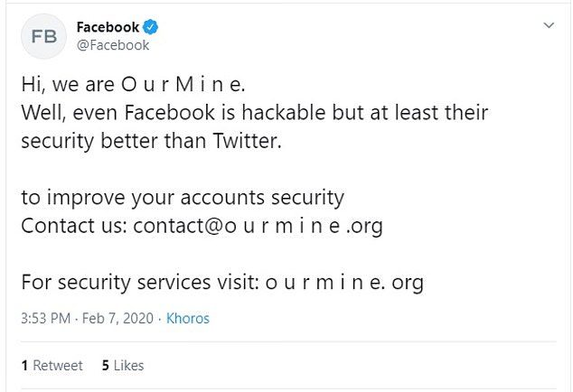Click the FB profile avatar

(x=43, y=36)
